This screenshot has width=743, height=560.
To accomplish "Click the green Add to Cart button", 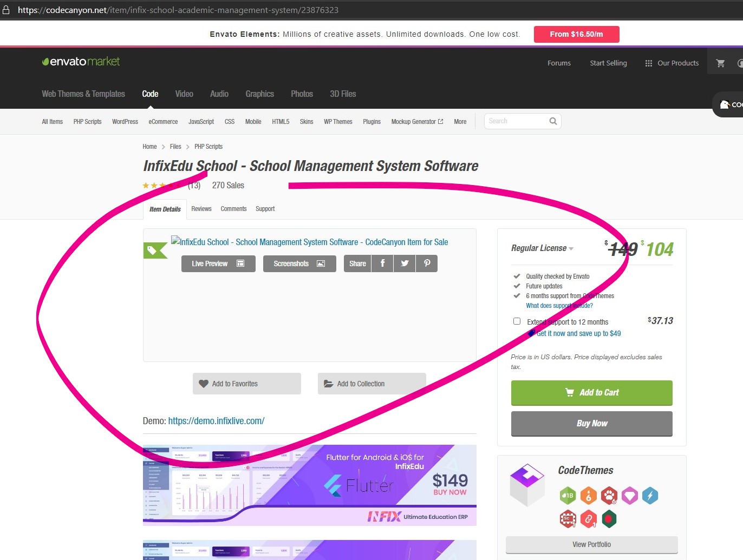I will click(x=592, y=393).
